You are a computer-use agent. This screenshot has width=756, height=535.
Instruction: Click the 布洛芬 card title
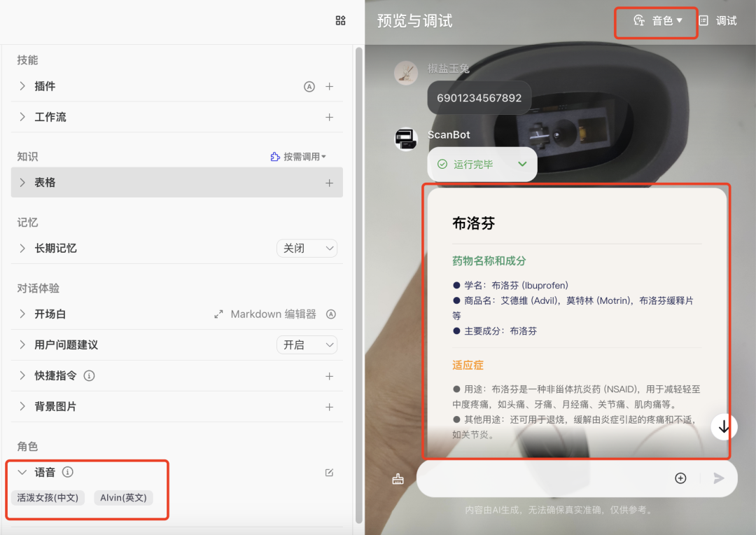click(473, 223)
